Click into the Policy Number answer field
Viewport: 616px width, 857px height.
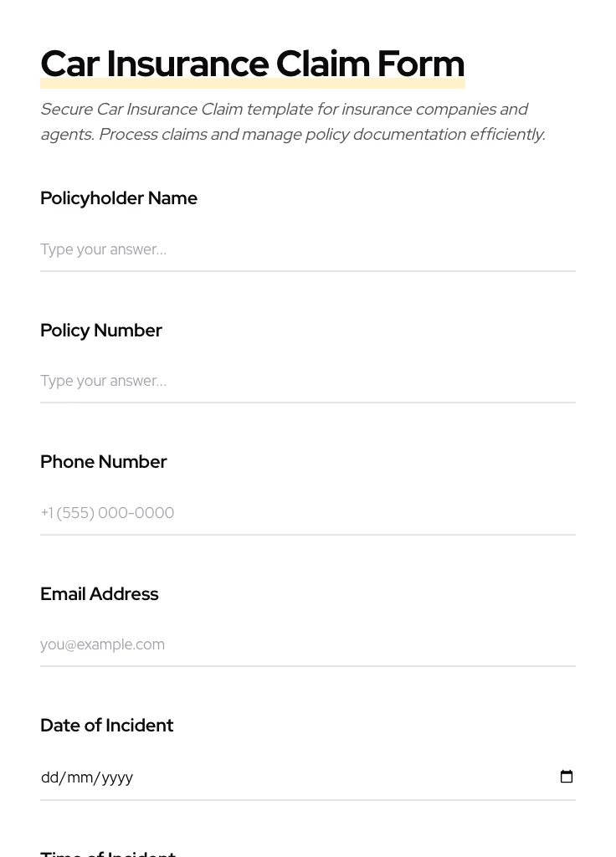(x=307, y=381)
